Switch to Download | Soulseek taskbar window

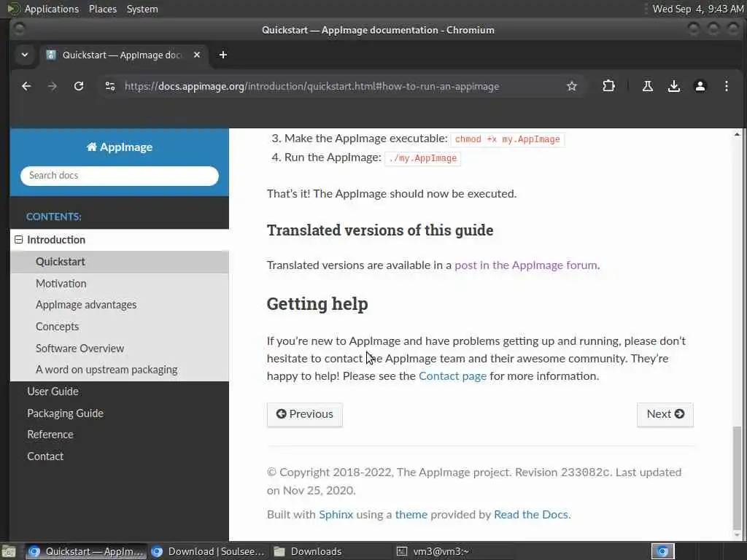207,551
